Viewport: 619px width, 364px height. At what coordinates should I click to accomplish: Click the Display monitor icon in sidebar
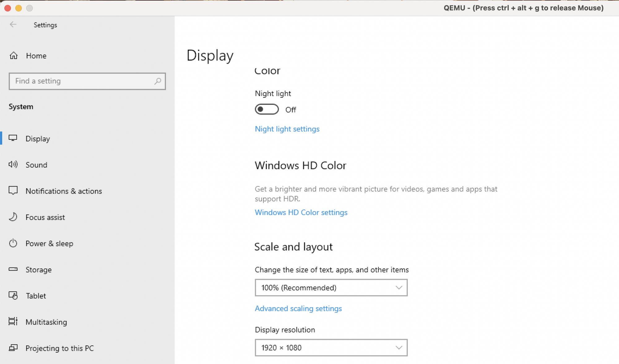13,138
